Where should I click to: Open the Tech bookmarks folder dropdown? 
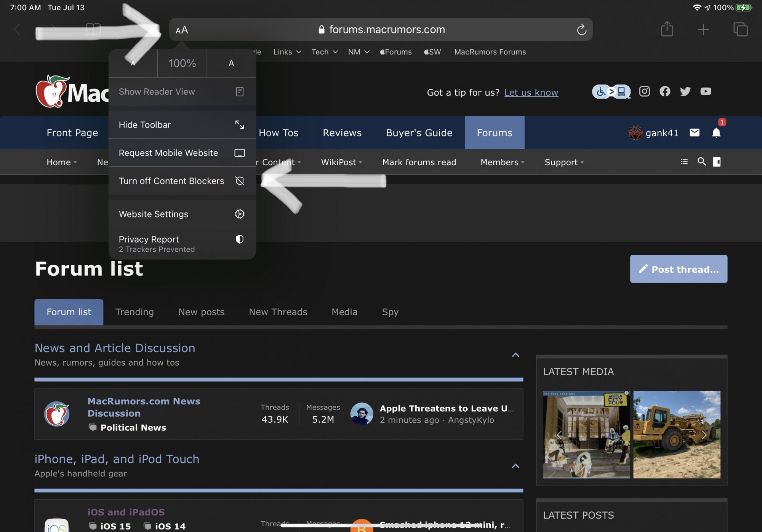click(324, 52)
